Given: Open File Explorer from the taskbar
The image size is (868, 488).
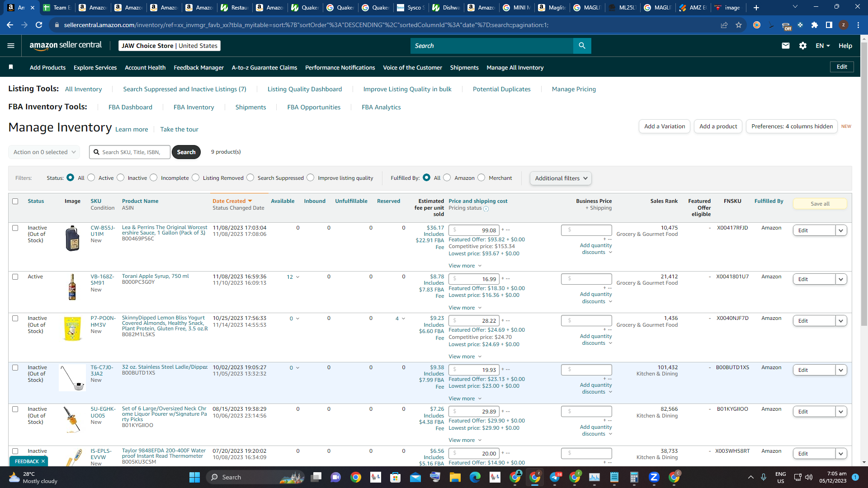Looking at the screenshot, I should click(x=455, y=477).
